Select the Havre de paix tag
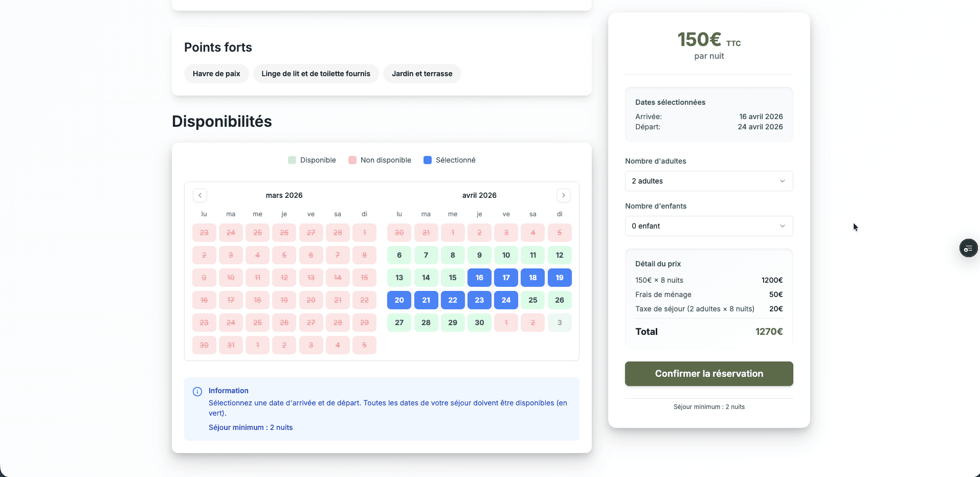The width and height of the screenshot is (980, 477). 216,74
